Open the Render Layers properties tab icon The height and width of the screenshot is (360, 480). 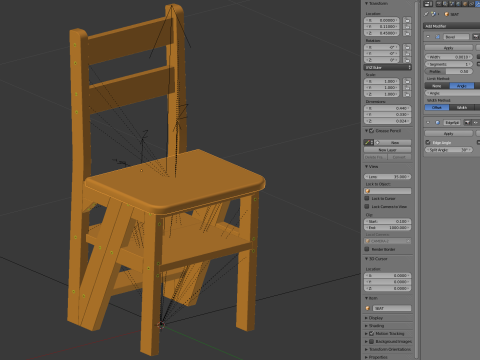click(x=445, y=4)
